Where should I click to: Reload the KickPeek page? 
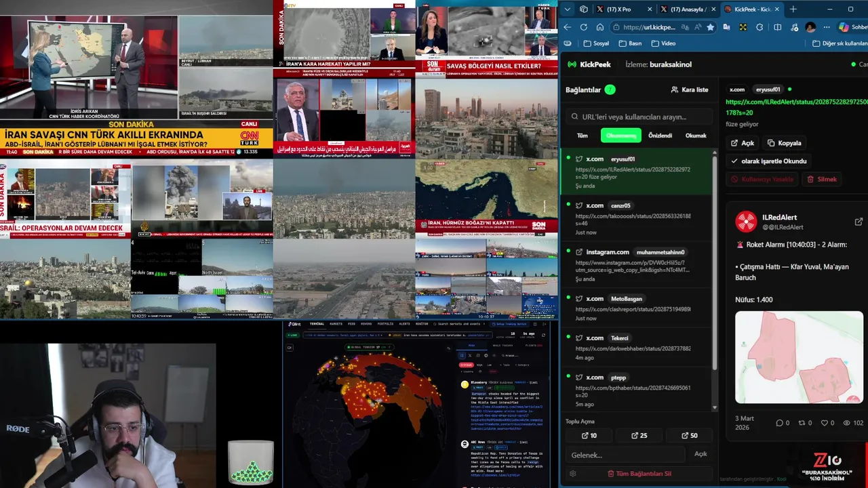pos(584,27)
